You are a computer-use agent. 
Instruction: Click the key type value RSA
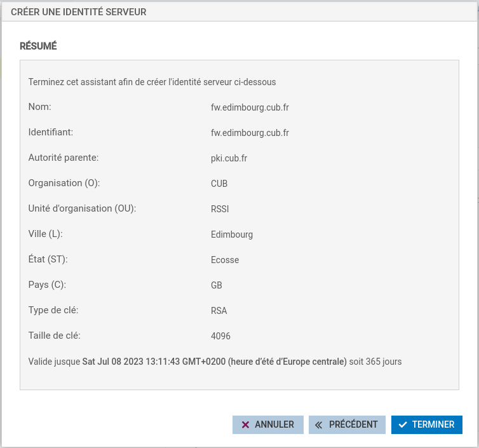(219, 311)
